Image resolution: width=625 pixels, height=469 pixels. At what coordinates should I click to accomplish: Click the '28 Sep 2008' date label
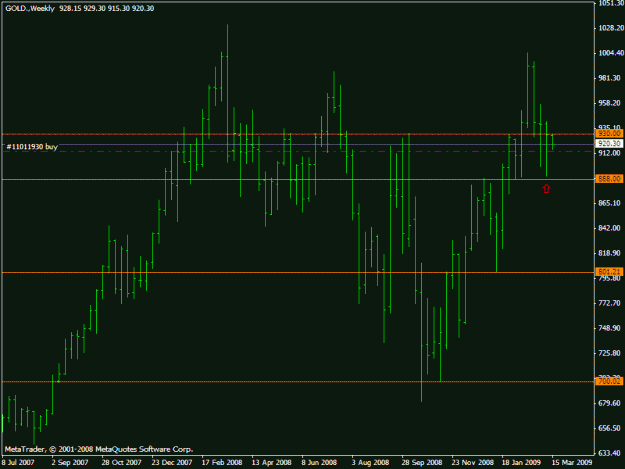[422, 463]
